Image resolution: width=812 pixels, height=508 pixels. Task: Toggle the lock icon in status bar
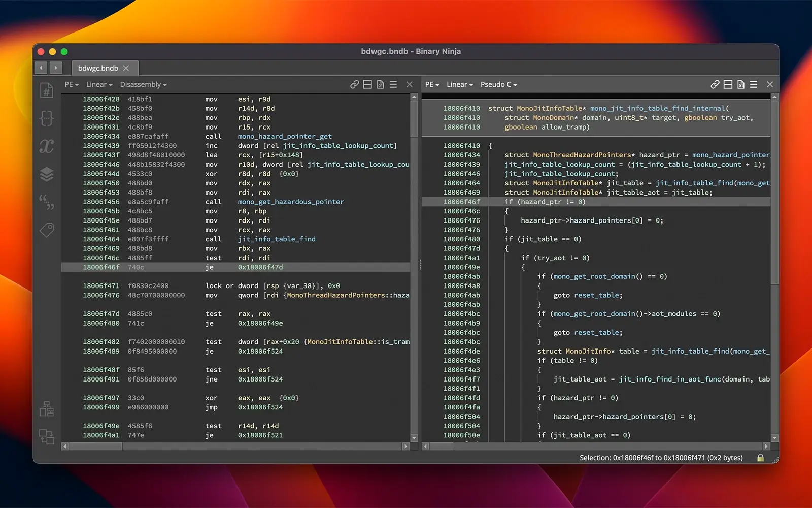coord(760,458)
